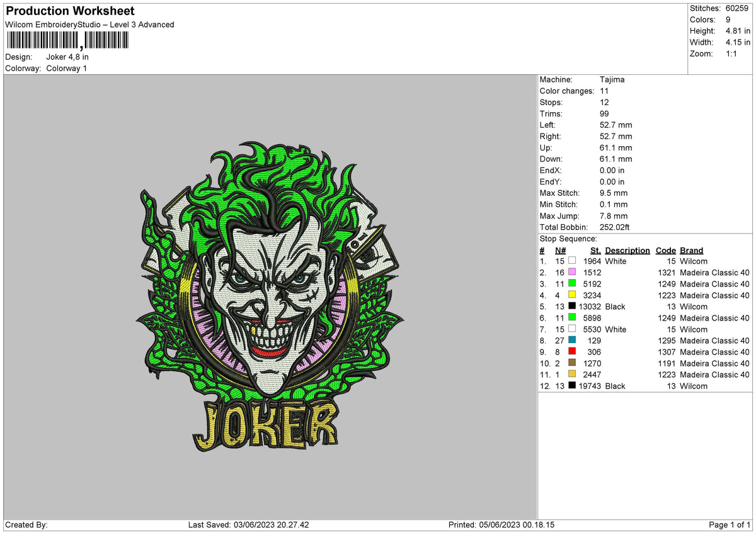Click the Zoom value 1:1
The width and height of the screenshot is (756, 534).
point(731,54)
